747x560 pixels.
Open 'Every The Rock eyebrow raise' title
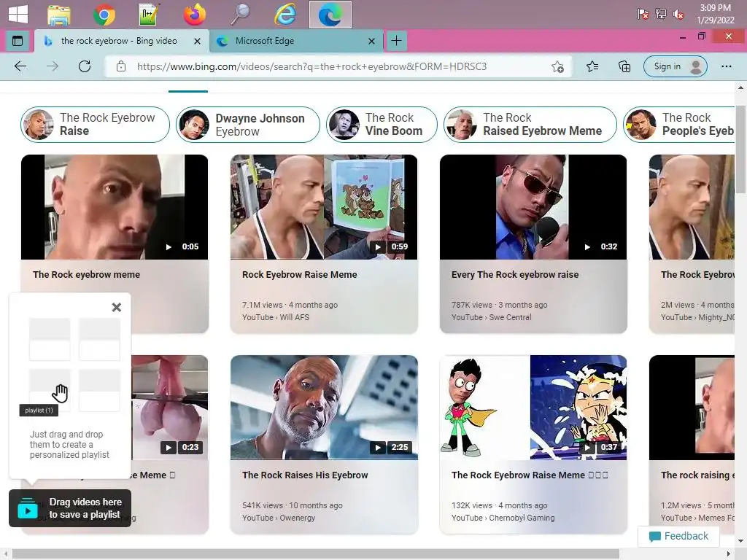tap(515, 275)
